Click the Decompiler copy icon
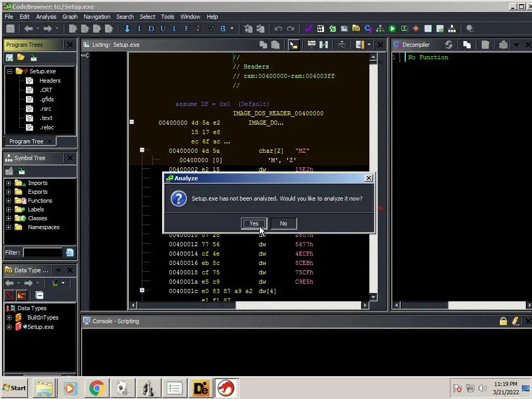Viewport: 532px width, 399px height. (x=467, y=45)
